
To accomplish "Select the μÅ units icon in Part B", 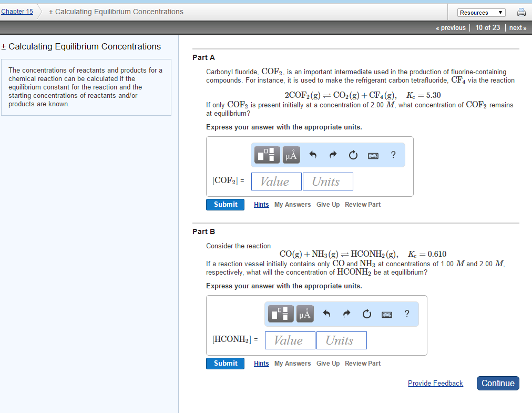I will pyautogui.click(x=304, y=314).
